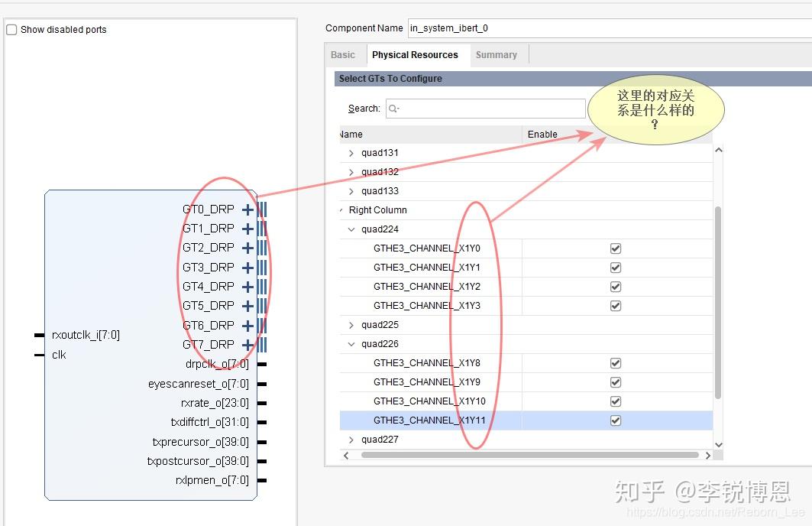812x526 pixels.
Task: Click inside the Component Name input field
Action: [535, 28]
